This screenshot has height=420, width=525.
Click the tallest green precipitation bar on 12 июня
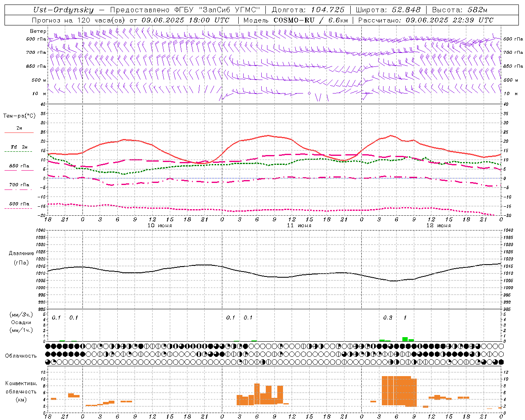click(x=405, y=339)
